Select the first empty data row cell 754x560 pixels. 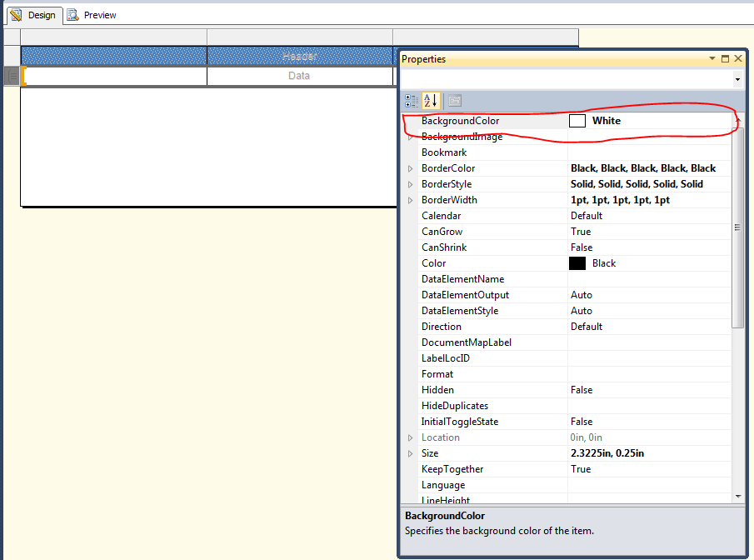[114, 76]
